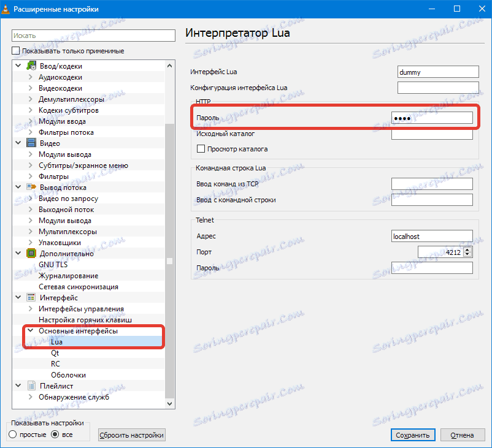492x448 pixels.
Task: Maximize the Расширенные настройки window
Action: pyautogui.click(x=457, y=9)
